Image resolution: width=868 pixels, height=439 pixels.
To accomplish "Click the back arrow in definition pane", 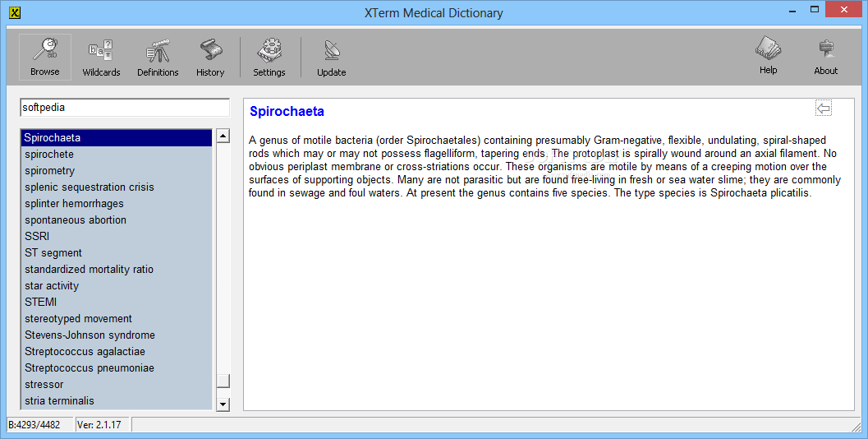I will click(x=824, y=108).
